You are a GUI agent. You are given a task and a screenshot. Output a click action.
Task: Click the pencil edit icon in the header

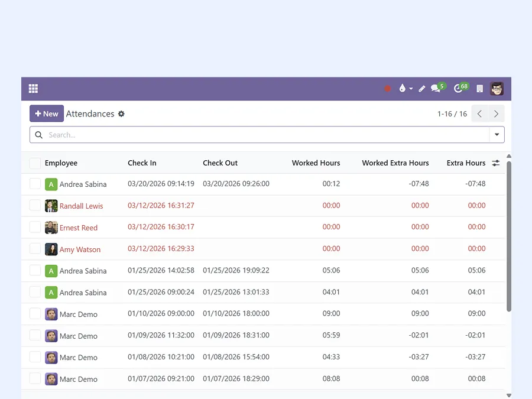(421, 88)
